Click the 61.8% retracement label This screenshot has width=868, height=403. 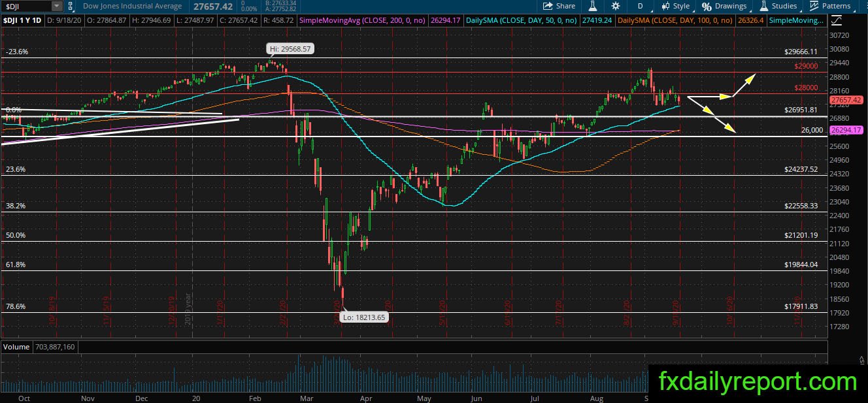click(15, 265)
